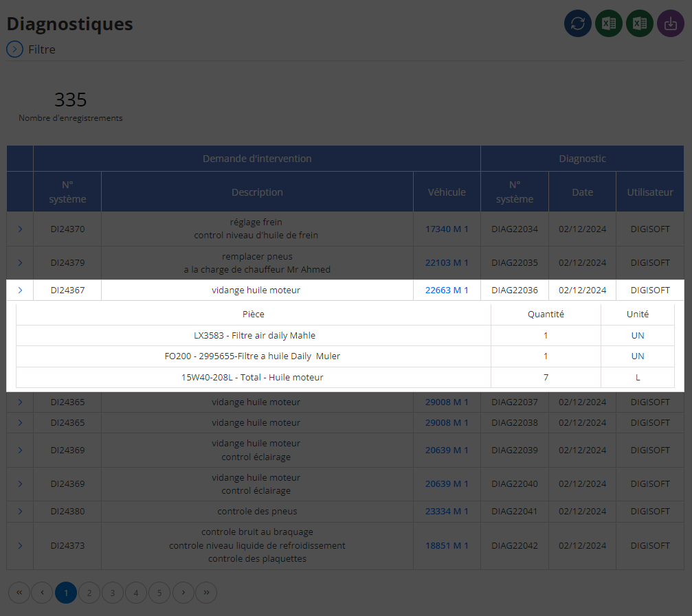Go to first page with double-left arrow

pyautogui.click(x=19, y=593)
